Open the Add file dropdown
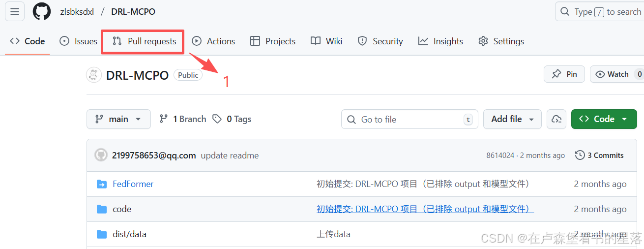This screenshot has width=644, height=249. (512, 119)
